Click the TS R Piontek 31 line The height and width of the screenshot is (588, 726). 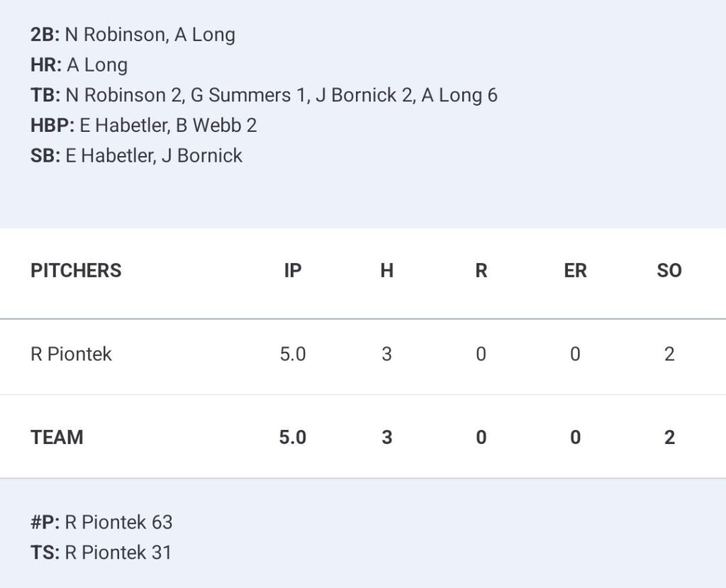click(x=101, y=553)
